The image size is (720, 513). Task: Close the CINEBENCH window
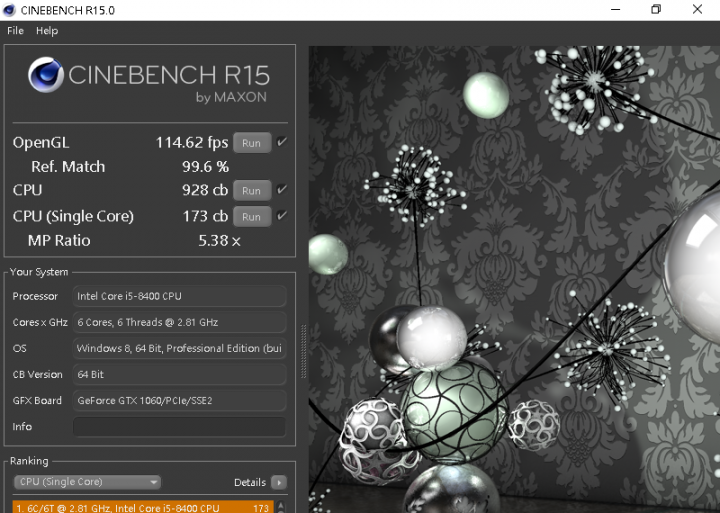[697, 10]
